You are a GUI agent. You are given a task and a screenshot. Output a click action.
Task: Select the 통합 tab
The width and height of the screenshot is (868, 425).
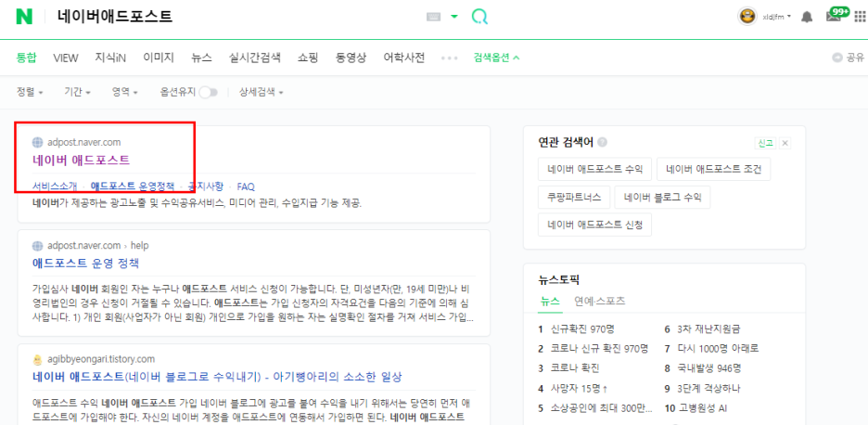[x=27, y=58]
